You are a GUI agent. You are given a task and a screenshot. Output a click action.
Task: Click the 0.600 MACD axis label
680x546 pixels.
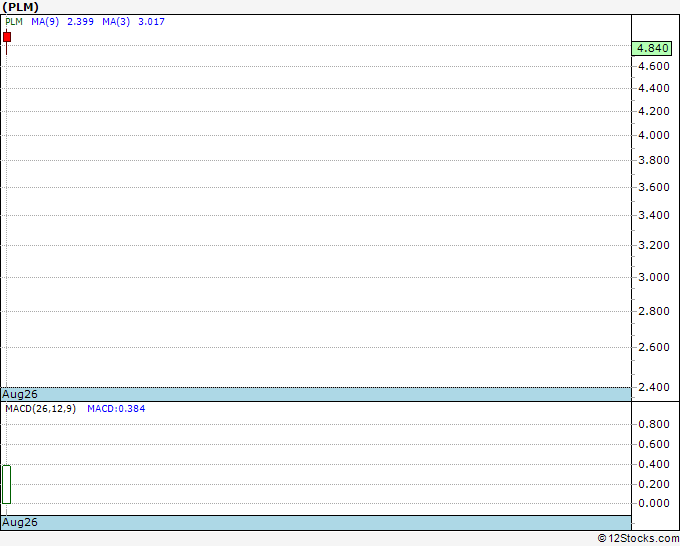[654, 444]
